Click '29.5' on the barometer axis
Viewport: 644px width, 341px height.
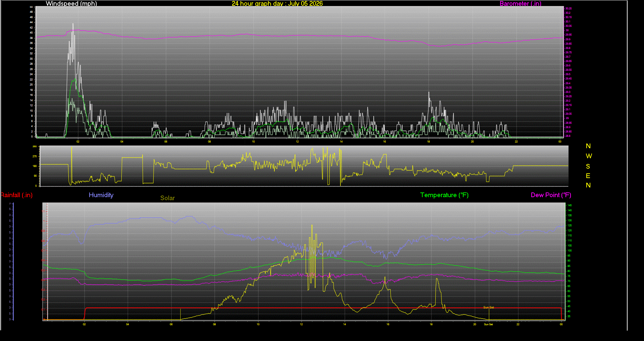[x=568, y=74]
